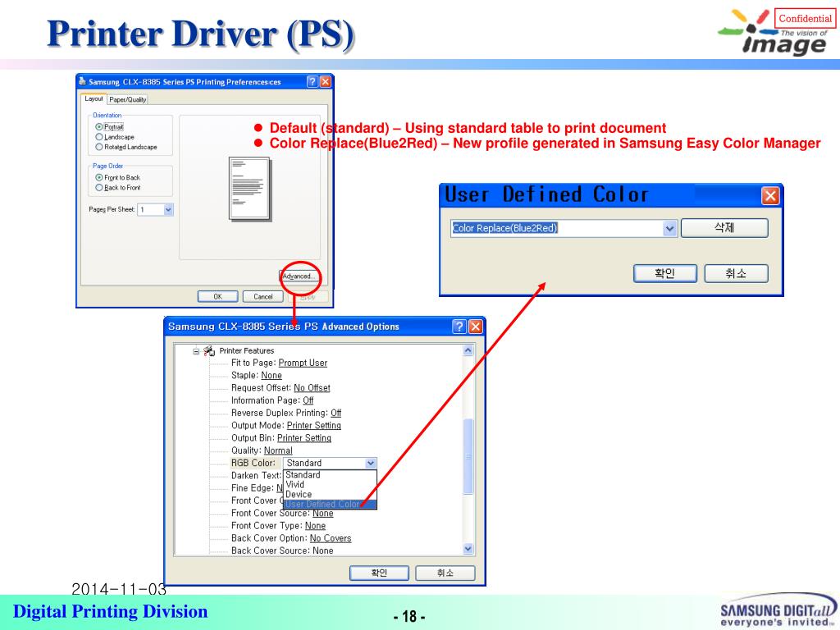Open the Pages Per Sheet dropdown
Viewport: 840px width, 630px height.
coord(168,209)
